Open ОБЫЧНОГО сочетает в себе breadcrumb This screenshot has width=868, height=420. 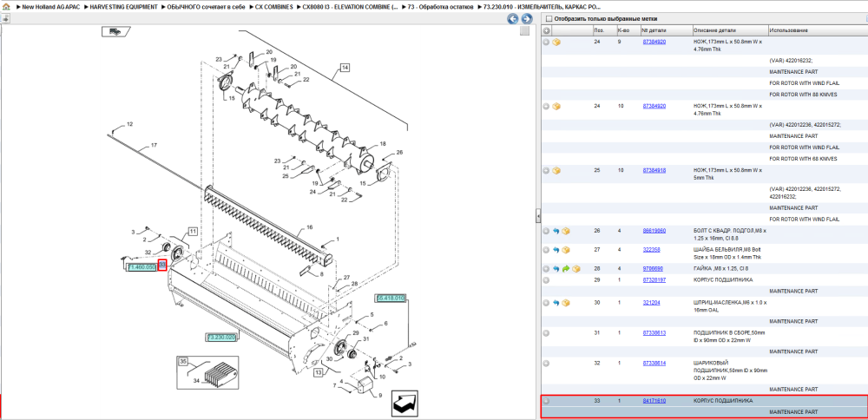tap(206, 7)
